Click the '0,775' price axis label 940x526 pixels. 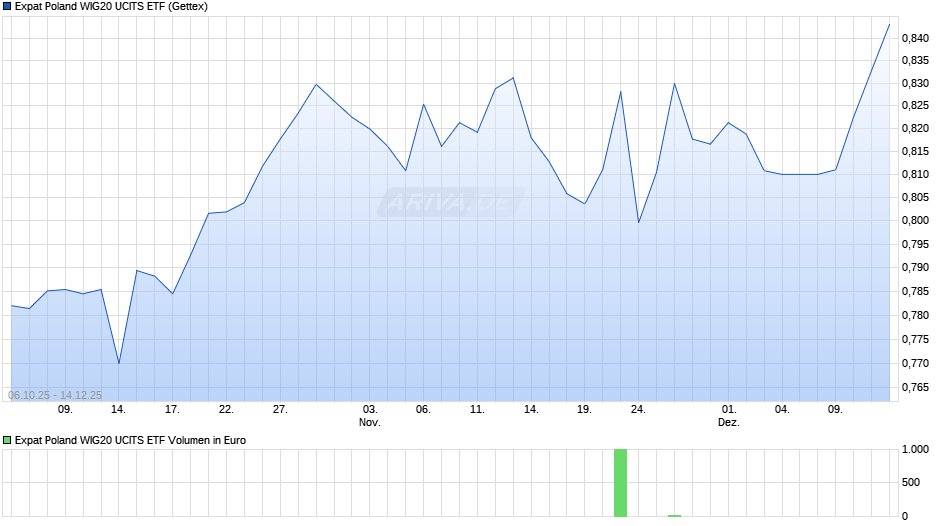(x=915, y=339)
